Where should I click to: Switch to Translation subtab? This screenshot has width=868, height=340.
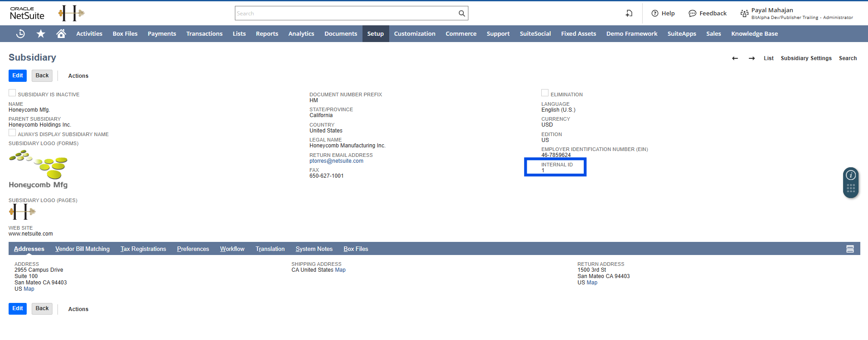[270, 249]
